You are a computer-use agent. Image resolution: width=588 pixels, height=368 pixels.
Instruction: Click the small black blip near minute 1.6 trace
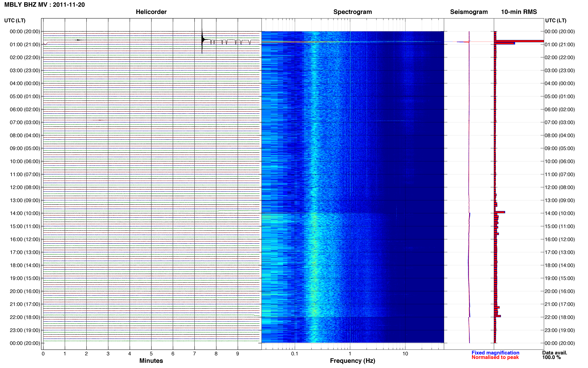pyautogui.click(x=78, y=40)
